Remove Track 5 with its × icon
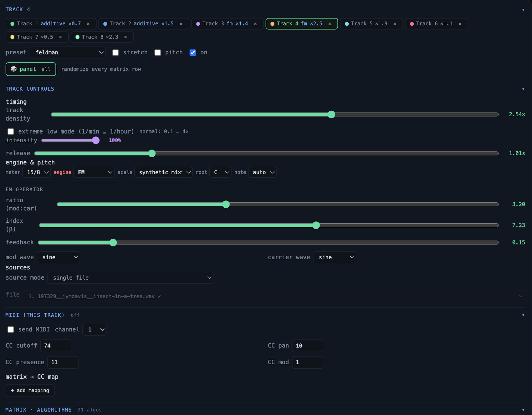Image resolution: width=532 pixels, height=415 pixels. point(395,24)
